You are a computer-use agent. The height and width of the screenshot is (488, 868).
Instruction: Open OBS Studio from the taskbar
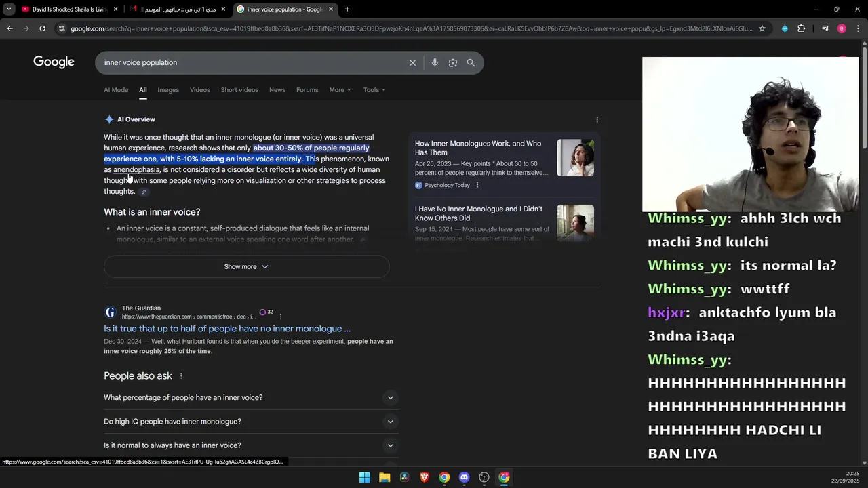(484, 477)
